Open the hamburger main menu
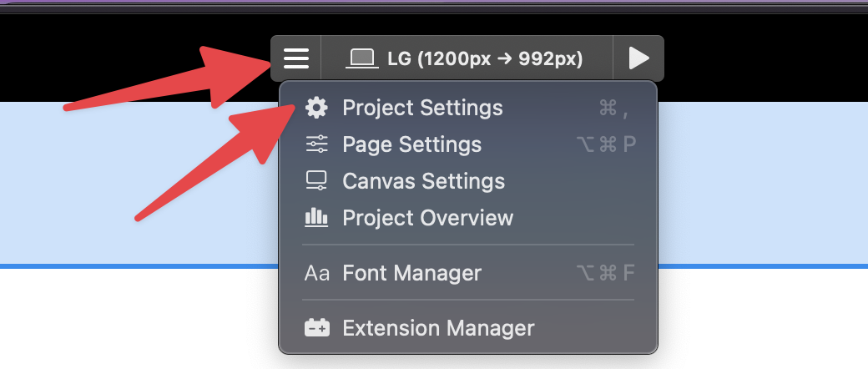The width and height of the screenshot is (868, 369). [x=296, y=58]
